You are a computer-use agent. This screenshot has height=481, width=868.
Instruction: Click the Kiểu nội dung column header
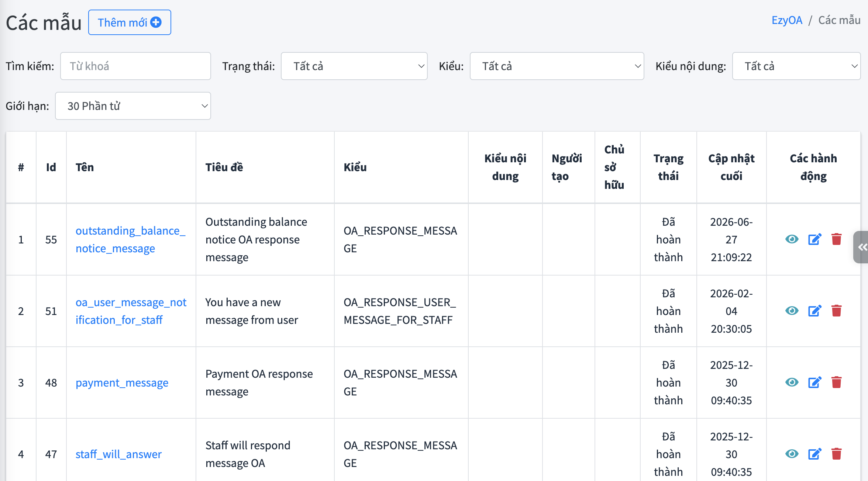[505, 167]
